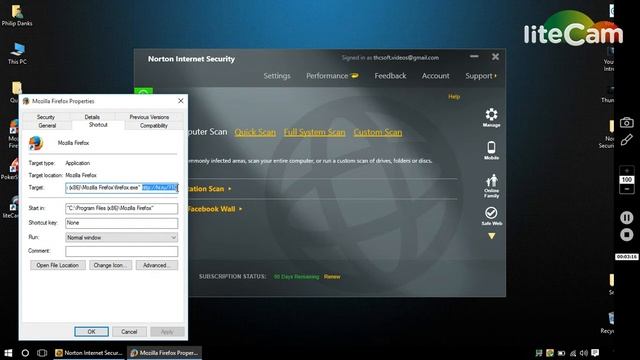
Task: Take a snapshot with liteCam camera icon
Action: (x=627, y=122)
